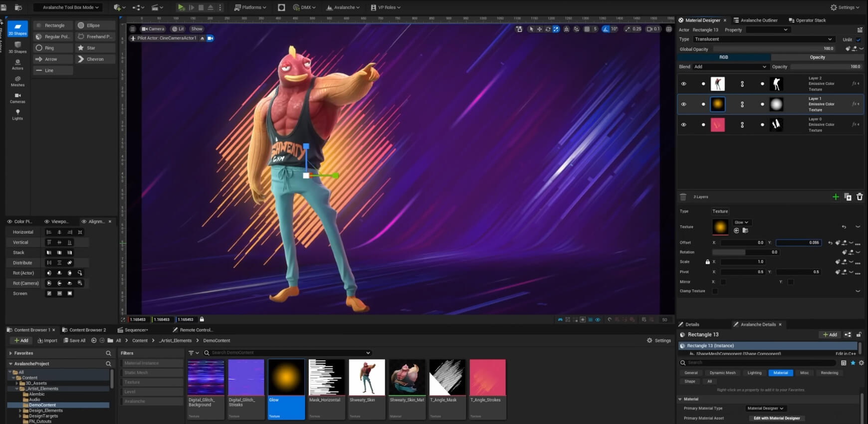This screenshot has width=868, height=424.
Task: Open the Lights category
Action: click(x=17, y=115)
